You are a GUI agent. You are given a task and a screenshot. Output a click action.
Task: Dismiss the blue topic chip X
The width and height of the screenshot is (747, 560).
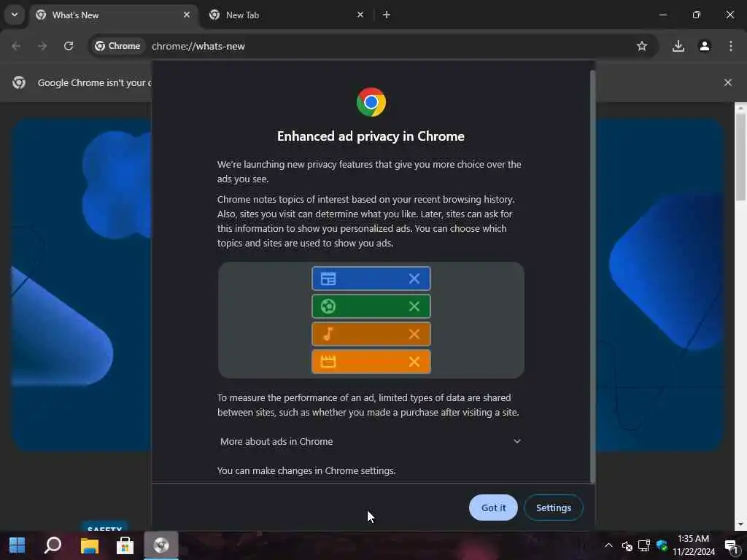coord(414,279)
